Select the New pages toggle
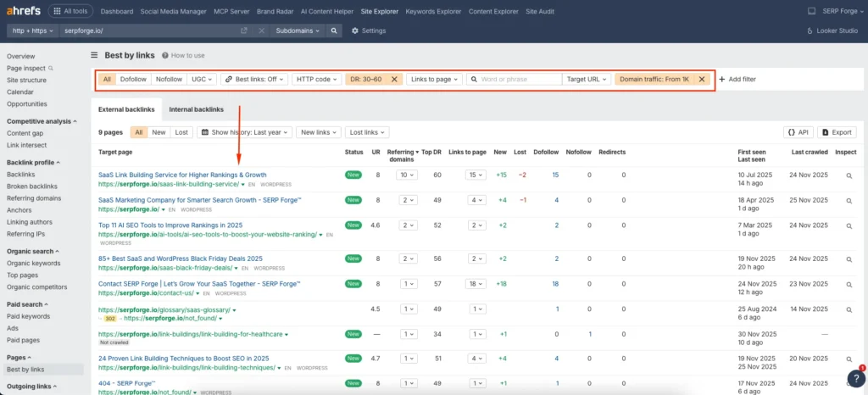The image size is (868, 395). 159,132
